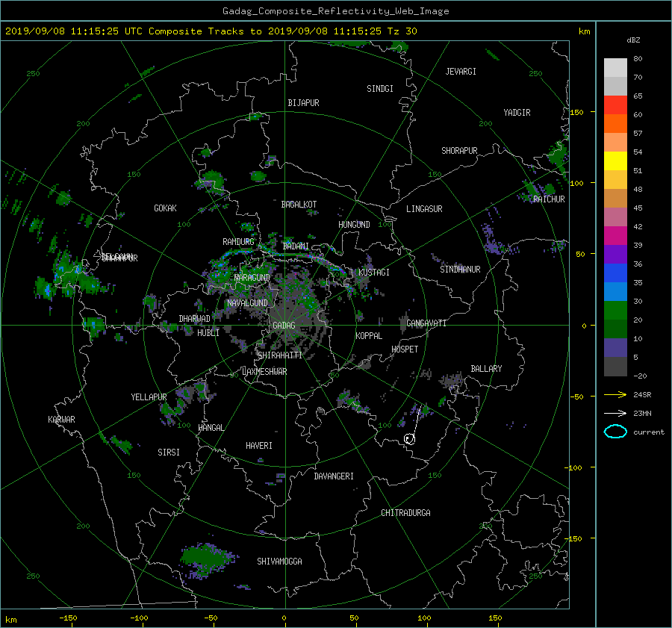Click the RAMDURG city label
This screenshot has width=672, height=628.
(238, 242)
